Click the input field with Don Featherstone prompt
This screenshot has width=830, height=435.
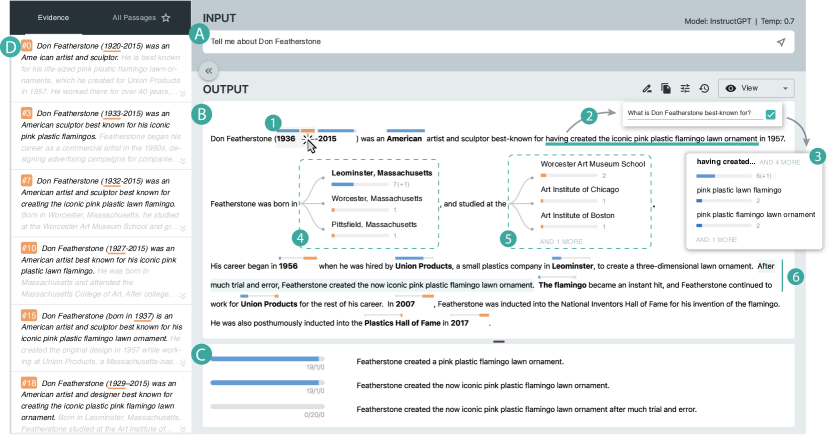[x=498, y=42]
